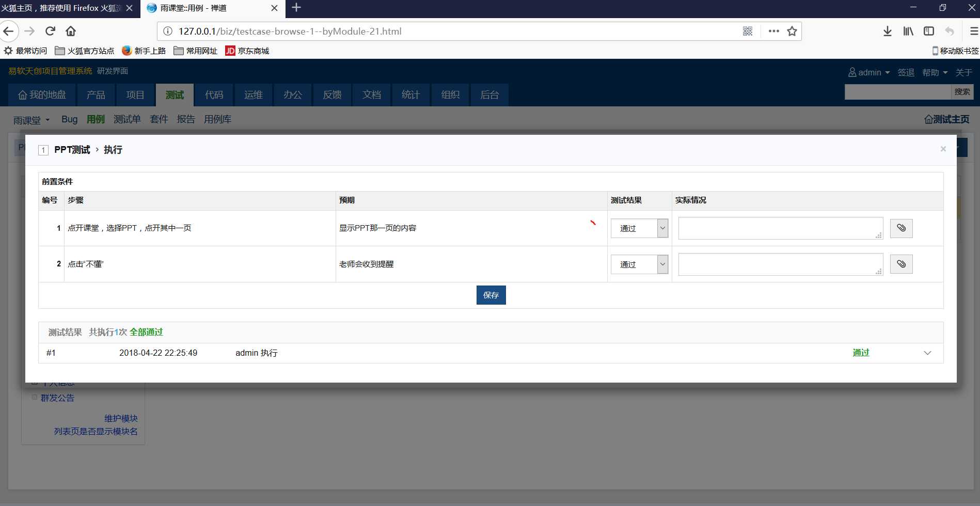Open the library bookshelf icon
Image resolution: width=980 pixels, height=506 pixels.
coord(908,31)
